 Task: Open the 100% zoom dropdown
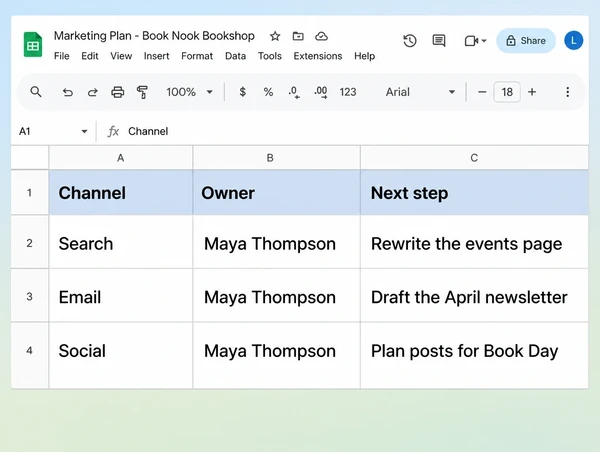click(x=189, y=92)
